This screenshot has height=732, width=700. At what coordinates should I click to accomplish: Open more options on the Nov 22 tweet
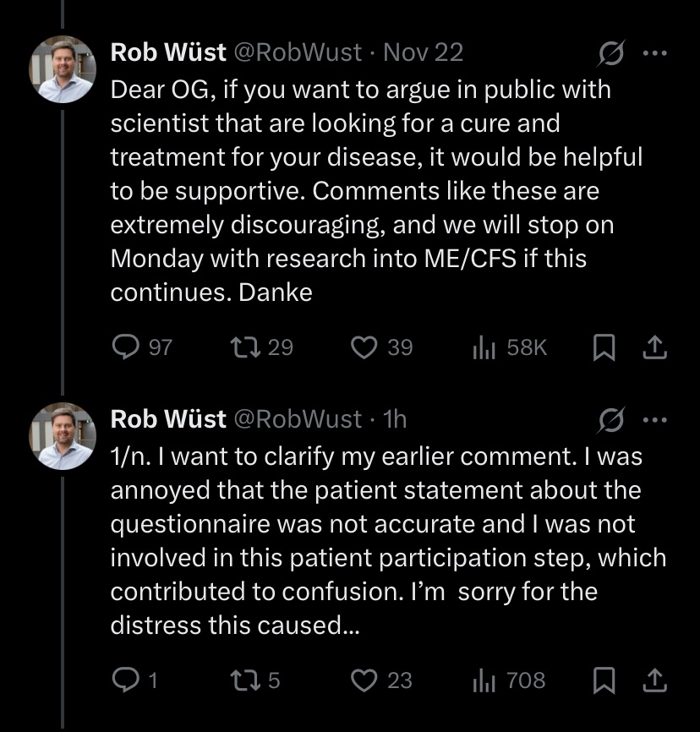tap(654, 53)
